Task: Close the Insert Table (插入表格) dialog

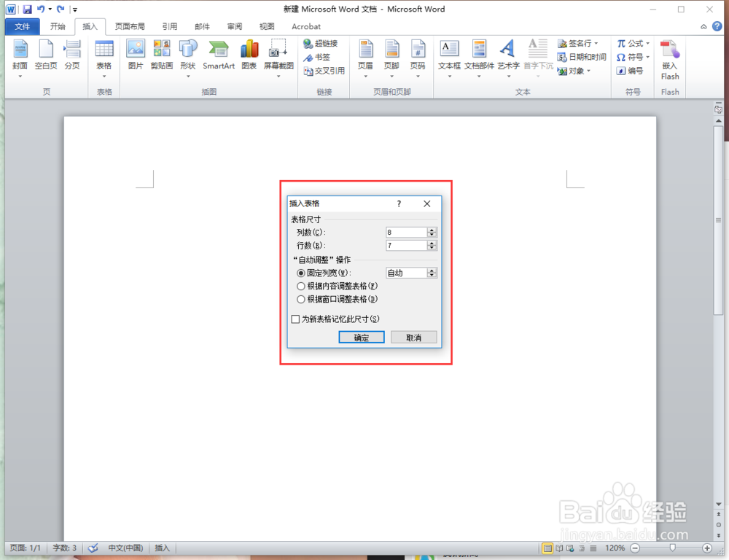Action: 426,203
